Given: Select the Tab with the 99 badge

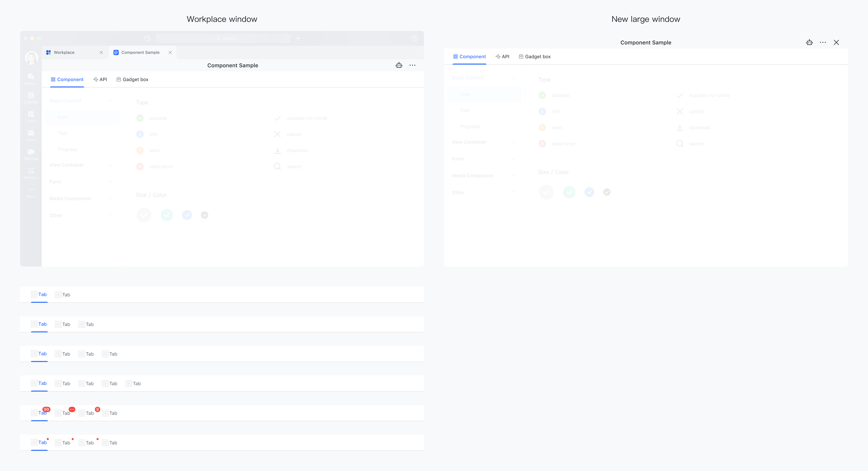Looking at the screenshot, I should click(x=39, y=413).
